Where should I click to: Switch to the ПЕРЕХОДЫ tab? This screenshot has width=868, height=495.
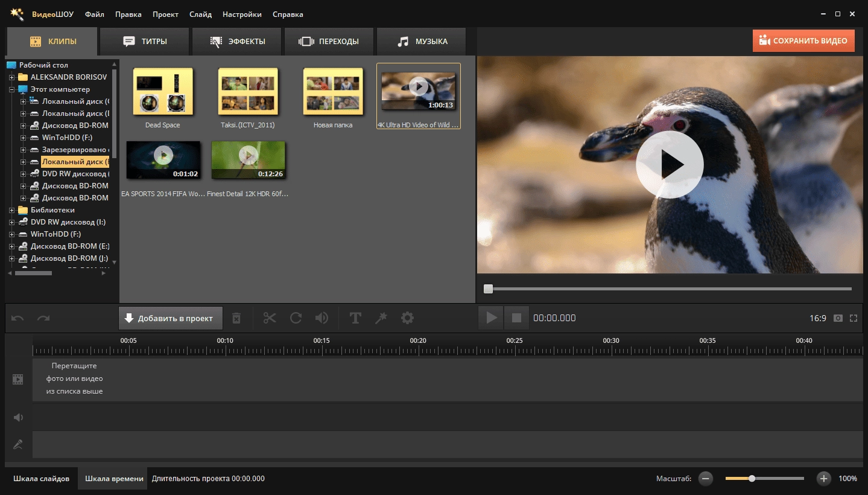coord(329,42)
